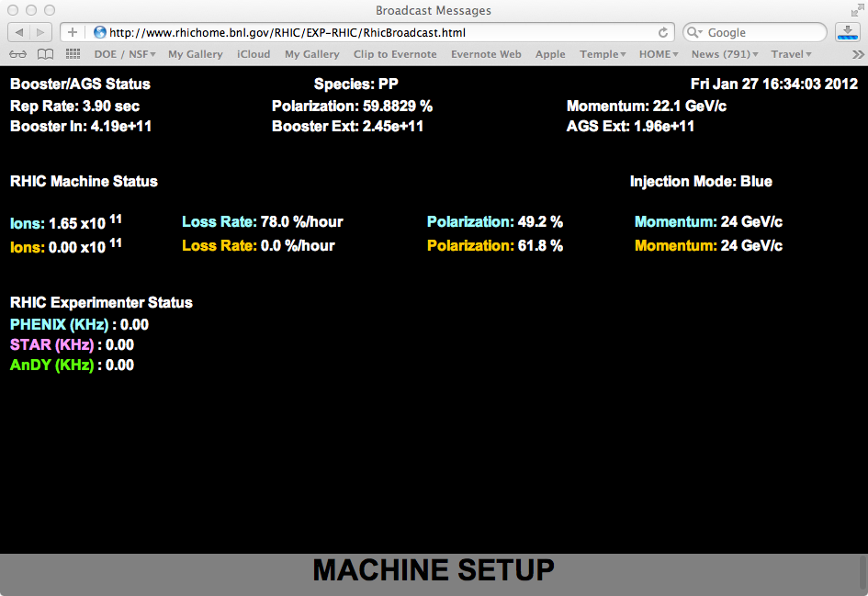This screenshot has height=596, width=868.
Task: Click the Broadcast Messages window title
Action: click(434, 10)
